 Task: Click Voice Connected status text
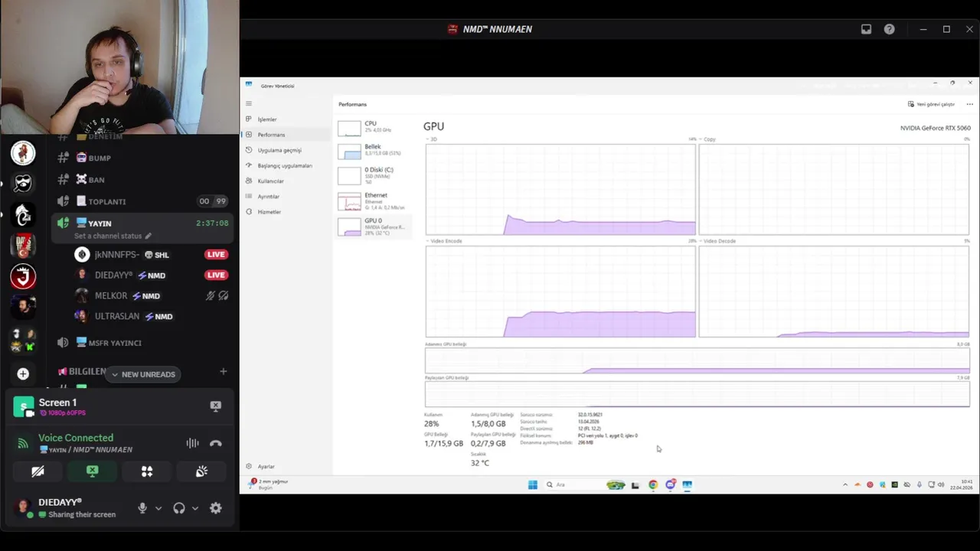point(76,438)
